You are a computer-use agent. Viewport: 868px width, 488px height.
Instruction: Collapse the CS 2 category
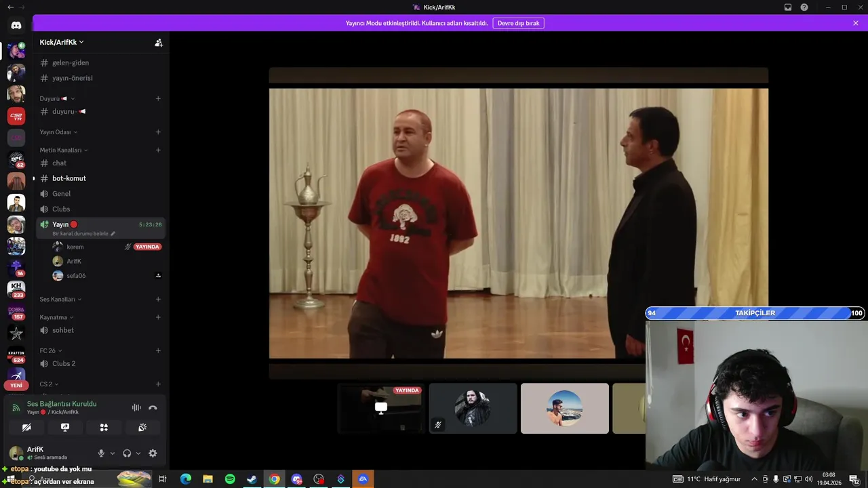point(49,384)
